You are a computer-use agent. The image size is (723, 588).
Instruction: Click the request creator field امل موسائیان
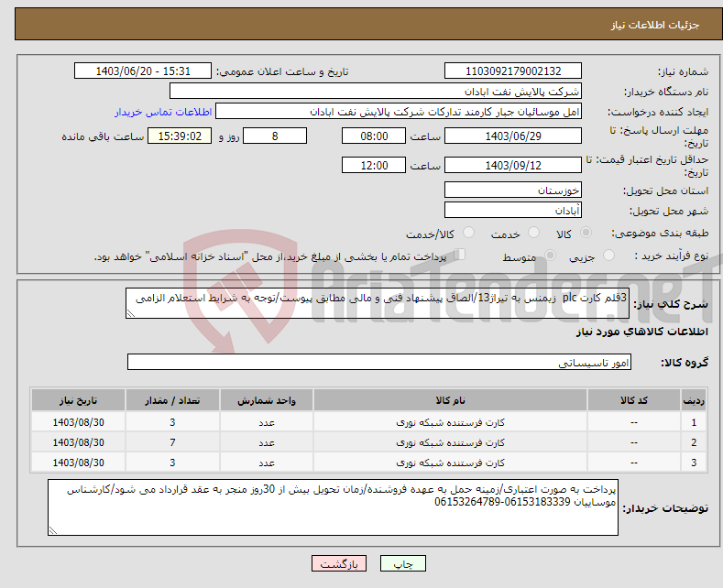tap(399, 112)
